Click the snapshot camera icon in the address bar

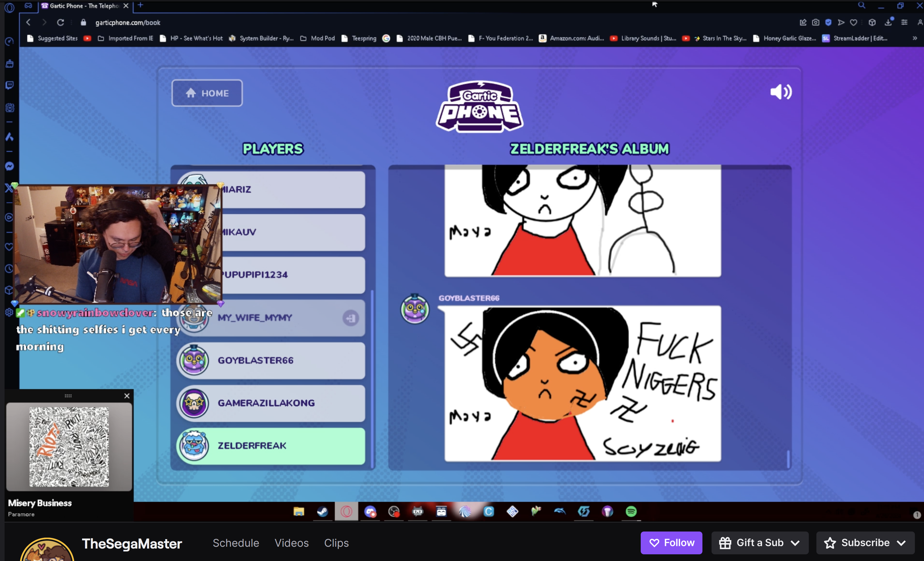[x=815, y=22]
